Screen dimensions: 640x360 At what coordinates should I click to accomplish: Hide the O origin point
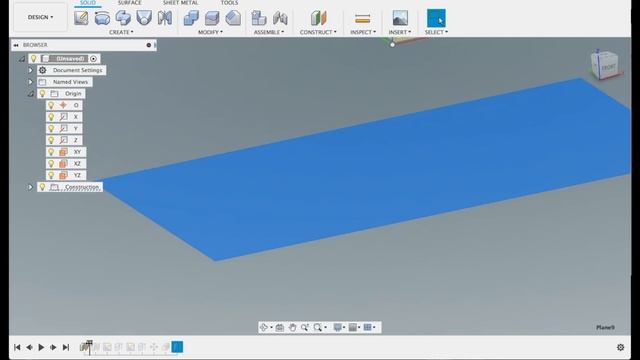51,105
